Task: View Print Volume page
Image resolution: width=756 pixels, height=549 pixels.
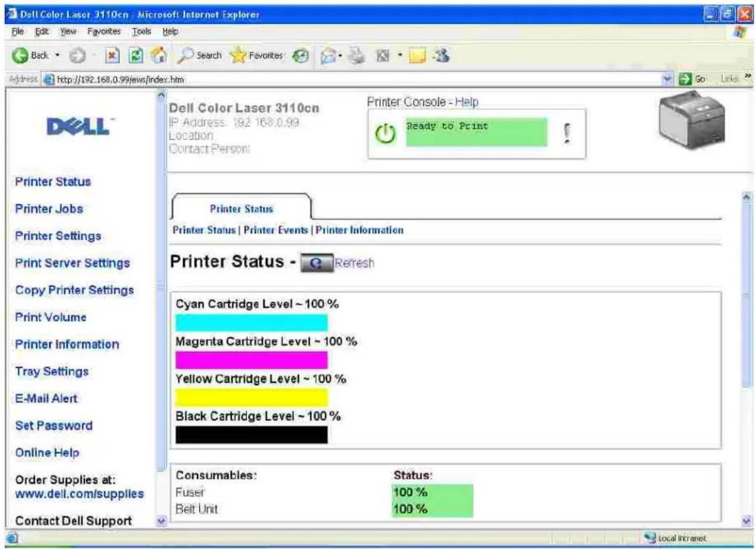Action: (50, 318)
